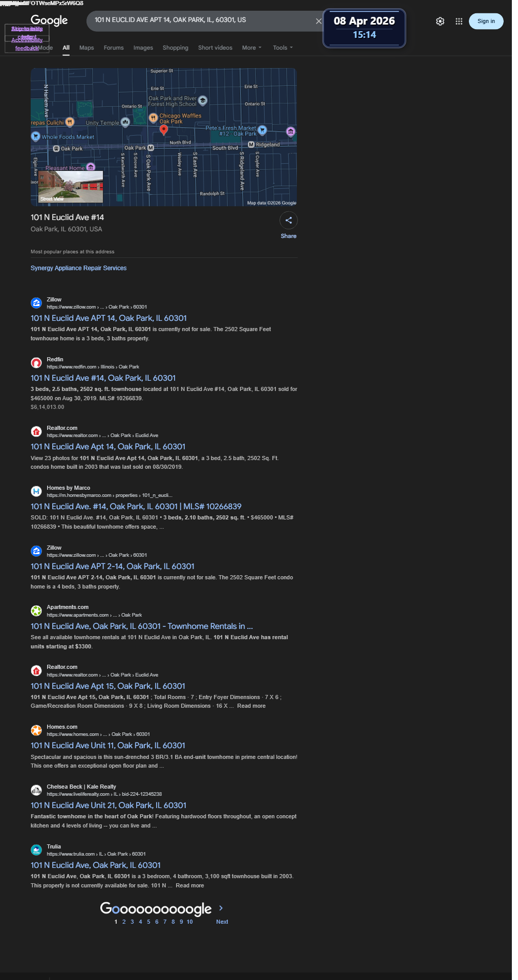Viewport: 518px width, 980px height.
Task: Open Google settings gear icon
Action: click(x=440, y=21)
